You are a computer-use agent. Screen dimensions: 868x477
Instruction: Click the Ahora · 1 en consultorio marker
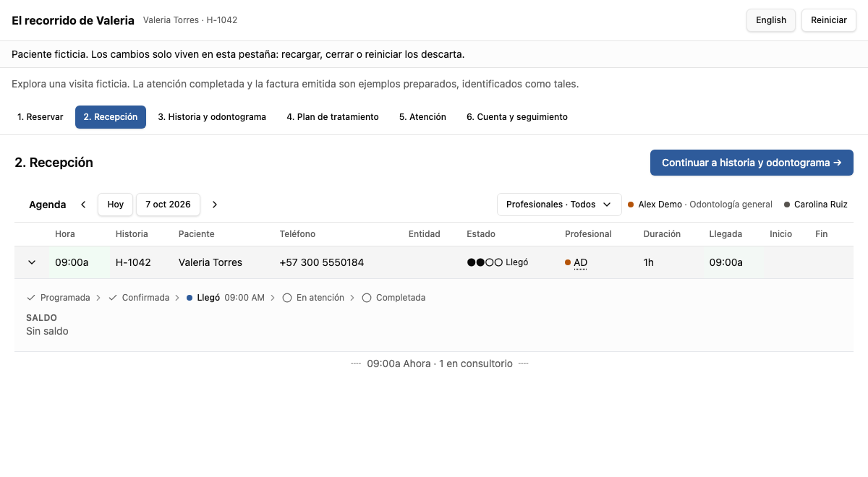(440, 364)
